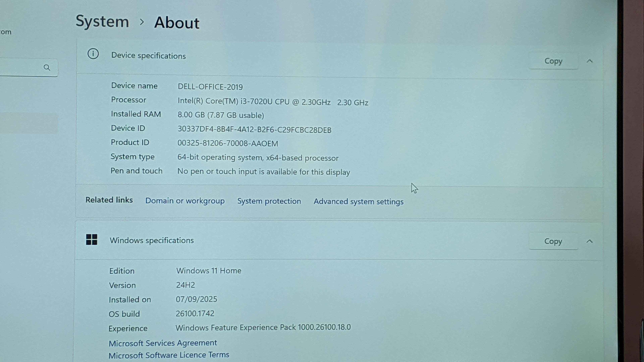Click the Device name label
644x362 pixels.
(134, 86)
